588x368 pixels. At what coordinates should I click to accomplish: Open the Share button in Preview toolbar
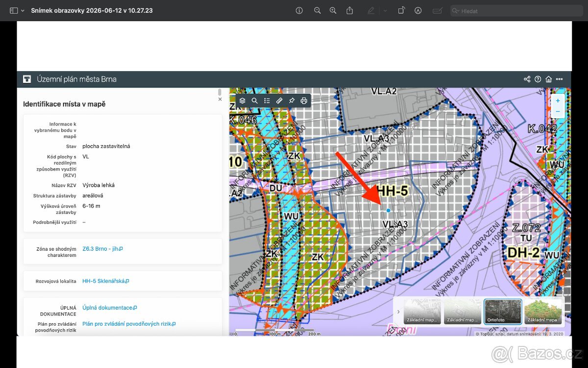pyautogui.click(x=349, y=10)
